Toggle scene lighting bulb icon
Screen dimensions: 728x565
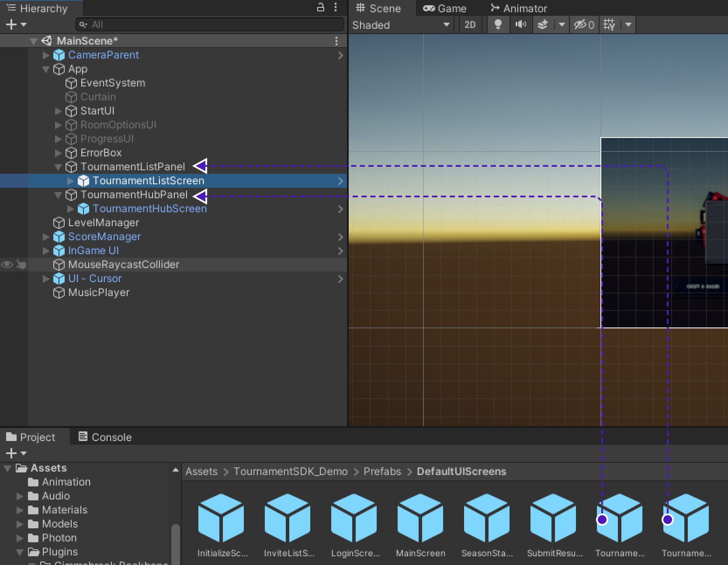click(498, 24)
